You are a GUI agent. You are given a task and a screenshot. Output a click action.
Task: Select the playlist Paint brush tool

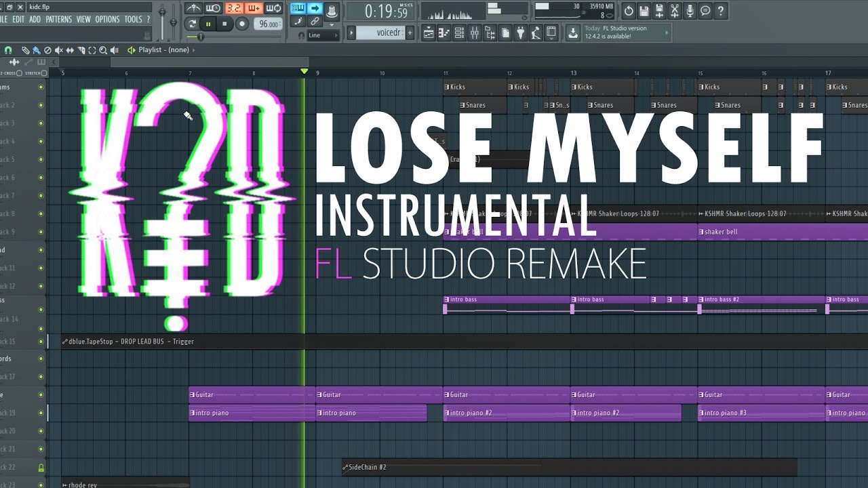37,50
